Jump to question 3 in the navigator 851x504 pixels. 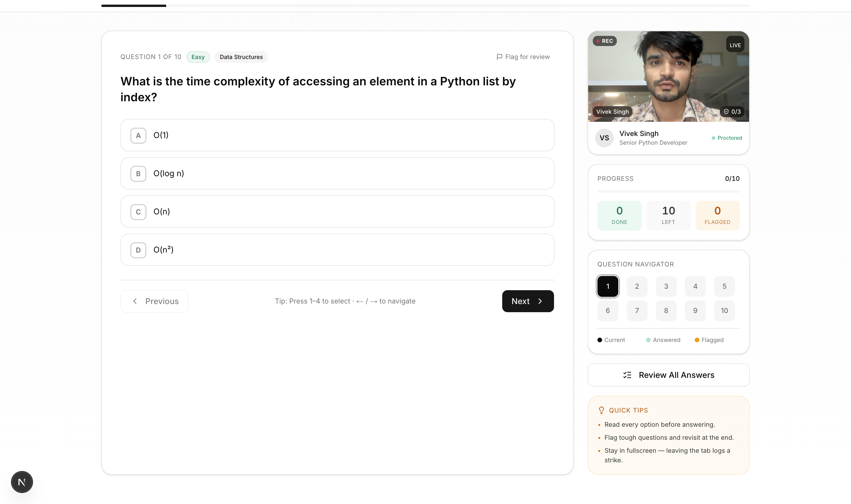[x=666, y=286]
